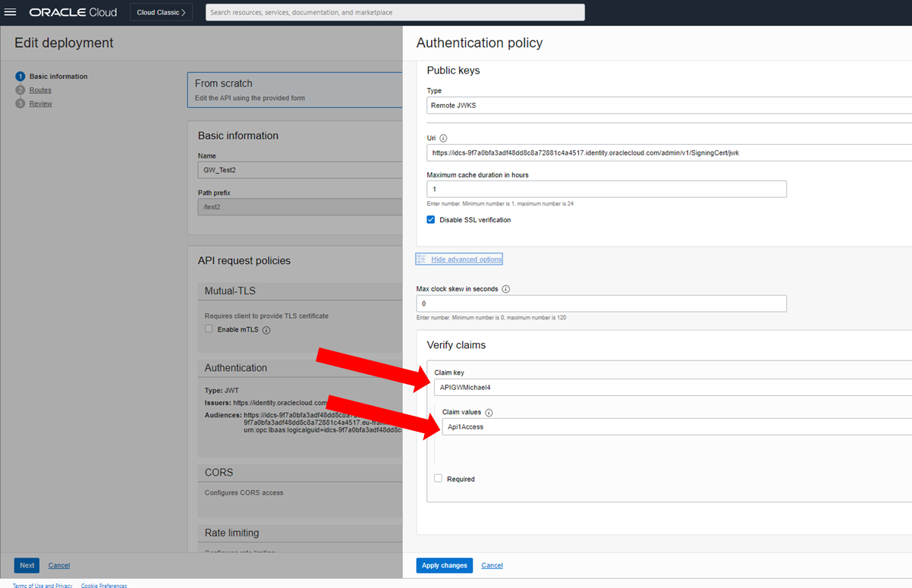Click the Oracle Cloud logo

point(73,12)
